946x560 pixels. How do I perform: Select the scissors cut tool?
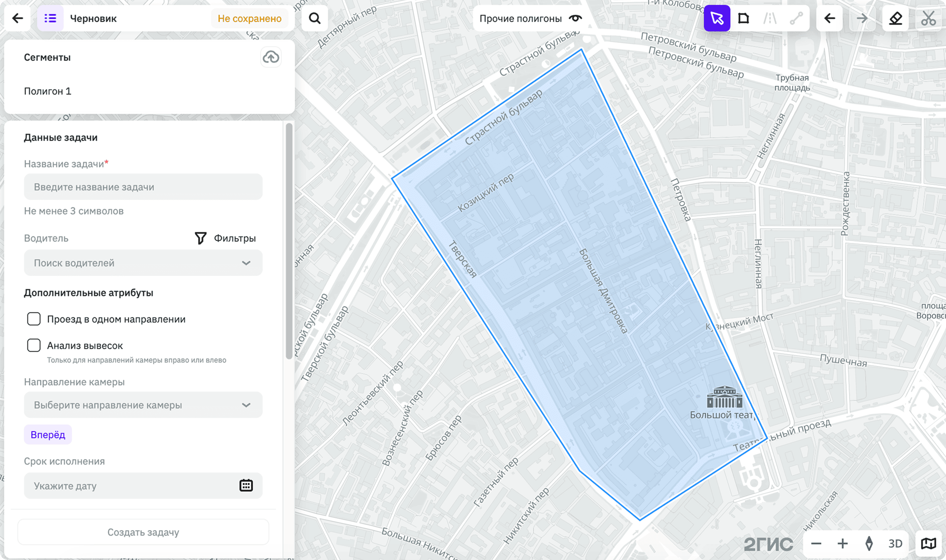pos(928,18)
